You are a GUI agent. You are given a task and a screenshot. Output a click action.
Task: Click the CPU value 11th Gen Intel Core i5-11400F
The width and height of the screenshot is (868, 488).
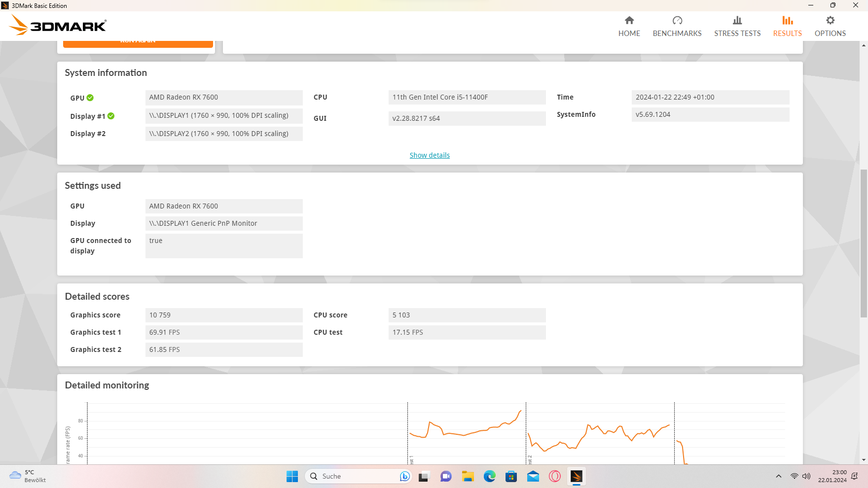[x=467, y=97]
